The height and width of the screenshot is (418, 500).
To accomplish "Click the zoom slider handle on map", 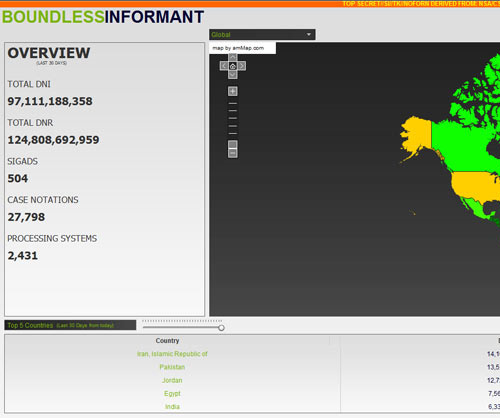I will tap(233, 144).
